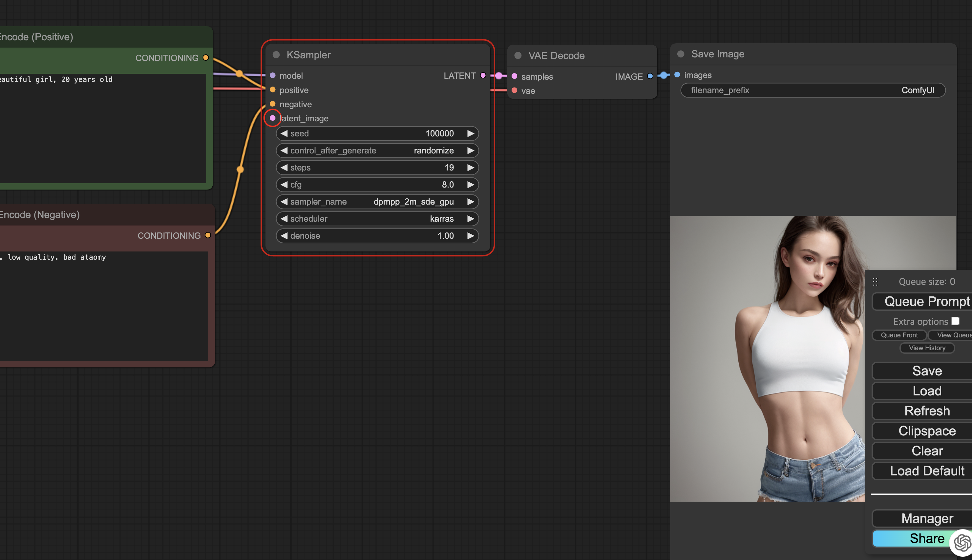Click the filename_prefix input field

tap(813, 90)
